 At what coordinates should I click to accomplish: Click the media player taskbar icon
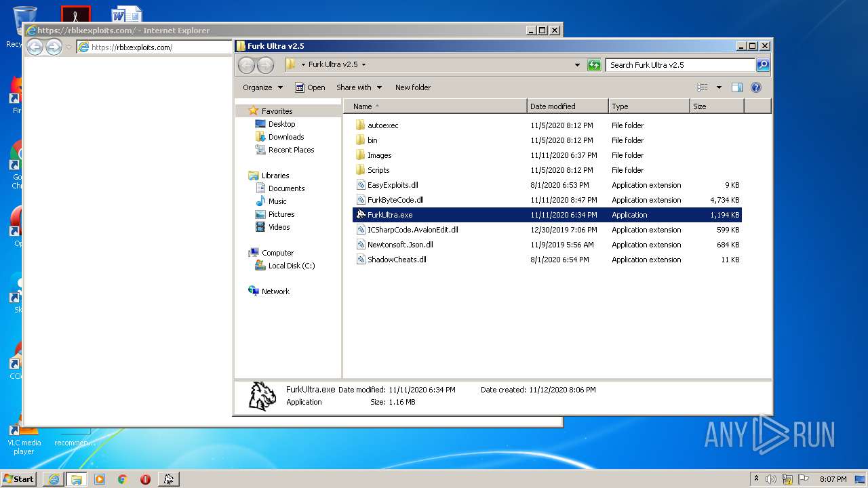point(100,479)
